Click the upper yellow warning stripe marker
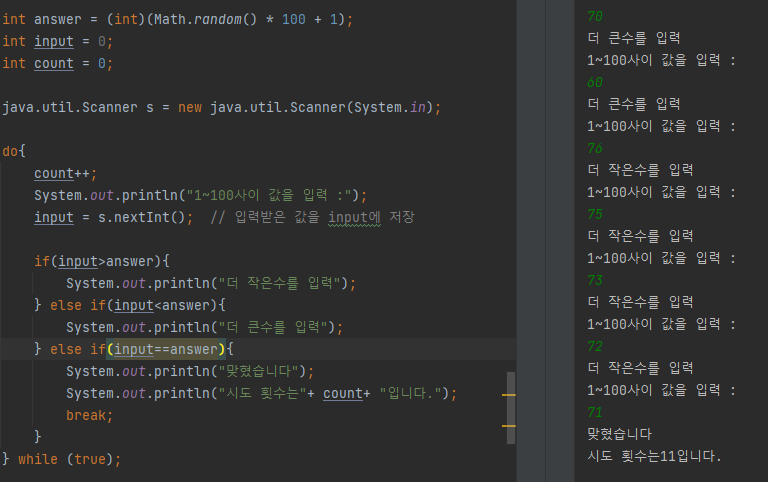The image size is (768, 482). point(509,395)
